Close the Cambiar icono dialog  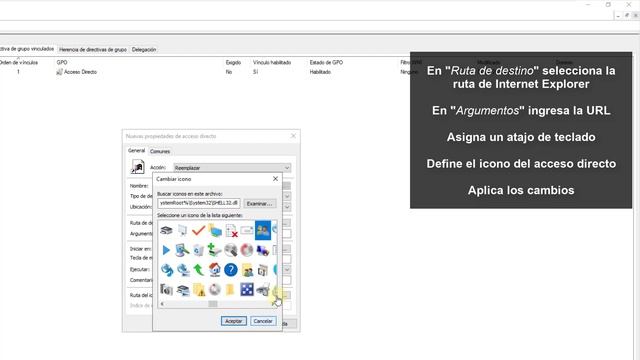click(x=275, y=179)
